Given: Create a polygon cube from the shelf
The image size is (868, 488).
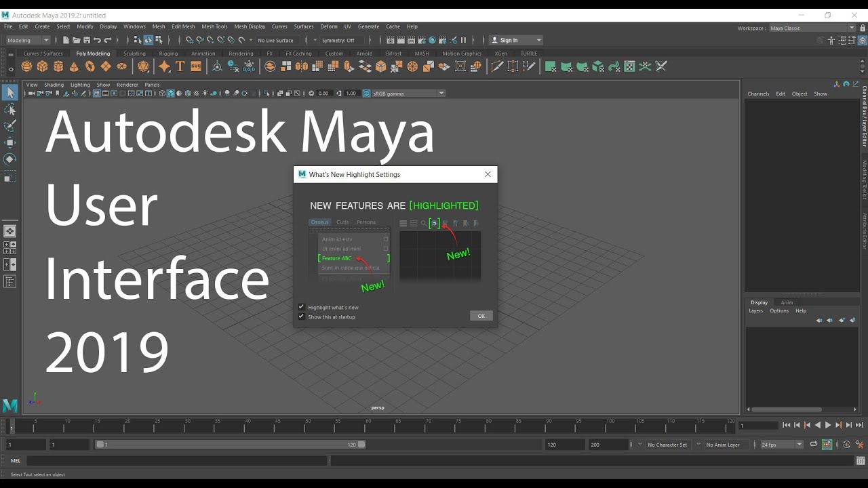Looking at the screenshot, I should (x=42, y=66).
